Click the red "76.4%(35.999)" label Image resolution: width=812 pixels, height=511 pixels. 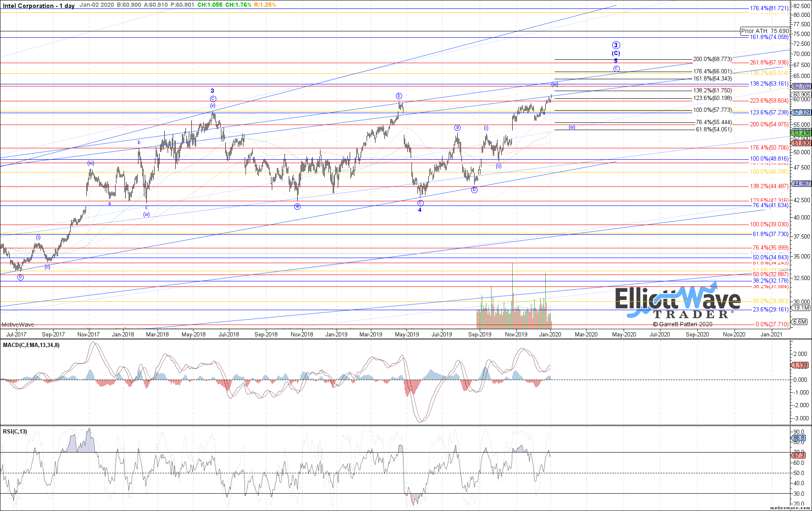tap(771, 248)
